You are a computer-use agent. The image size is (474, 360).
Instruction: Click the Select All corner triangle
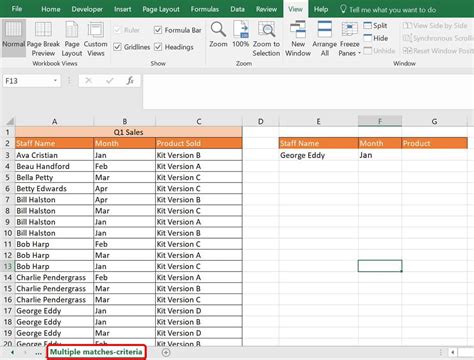pyautogui.click(x=10, y=121)
